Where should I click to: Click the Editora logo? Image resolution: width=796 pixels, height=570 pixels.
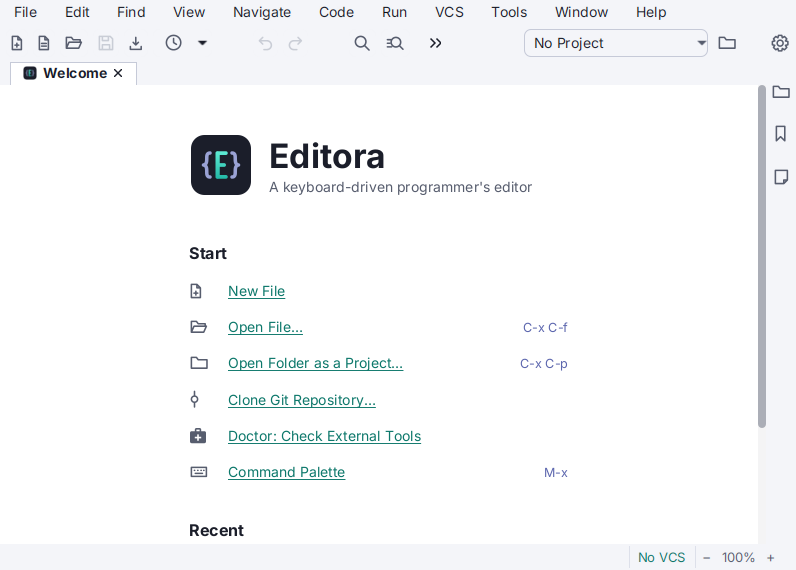[221, 165]
